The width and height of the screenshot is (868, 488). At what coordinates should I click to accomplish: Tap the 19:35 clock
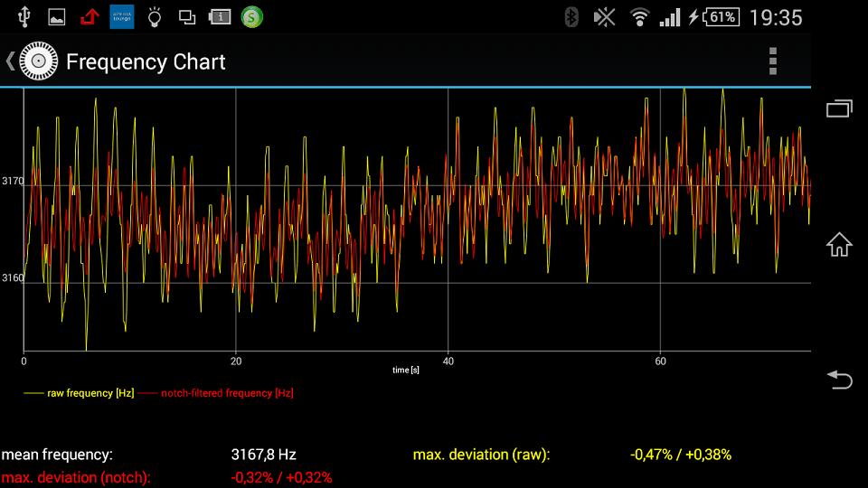(x=776, y=18)
